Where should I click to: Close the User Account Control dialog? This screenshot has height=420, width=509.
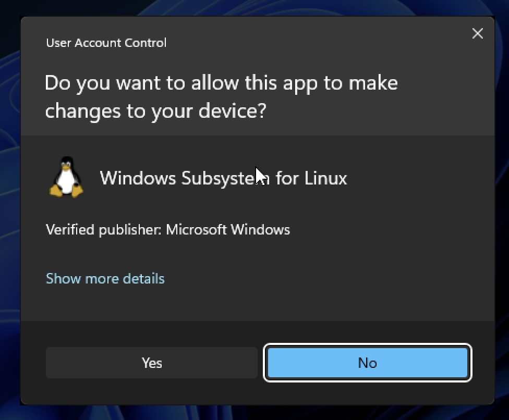(x=477, y=33)
